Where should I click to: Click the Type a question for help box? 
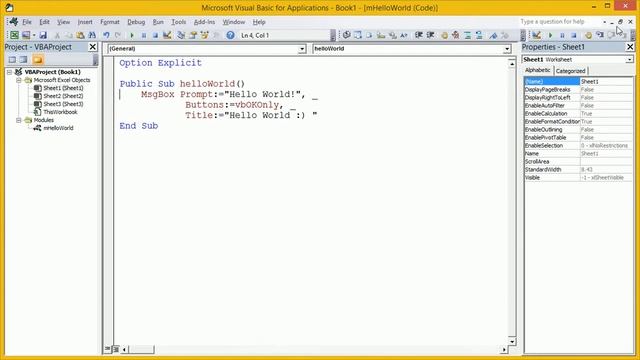click(x=559, y=21)
